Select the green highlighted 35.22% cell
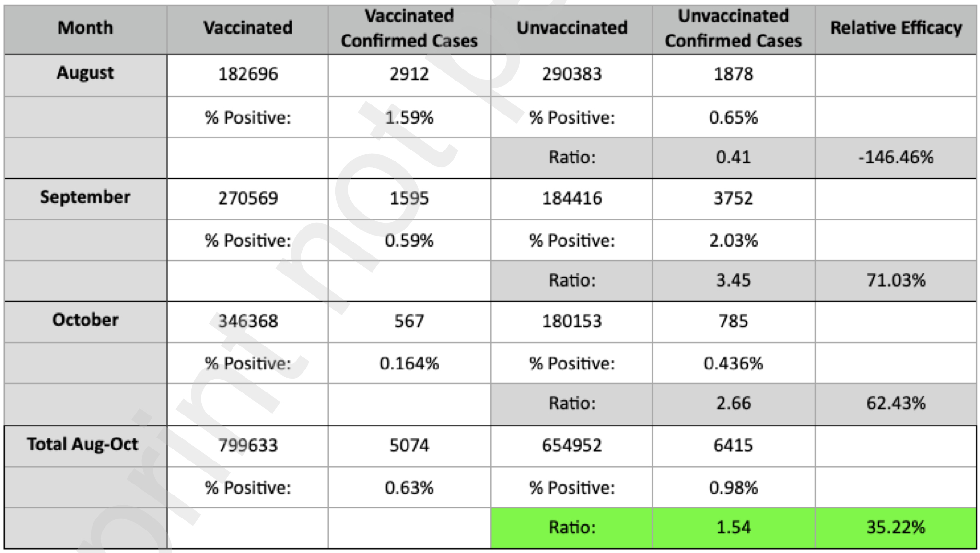 tap(896, 528)
